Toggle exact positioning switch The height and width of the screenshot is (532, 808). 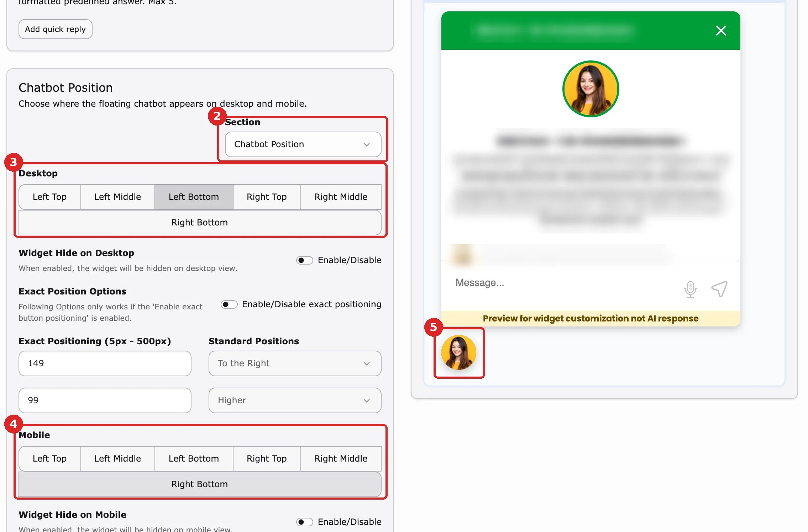pos(229,304)
